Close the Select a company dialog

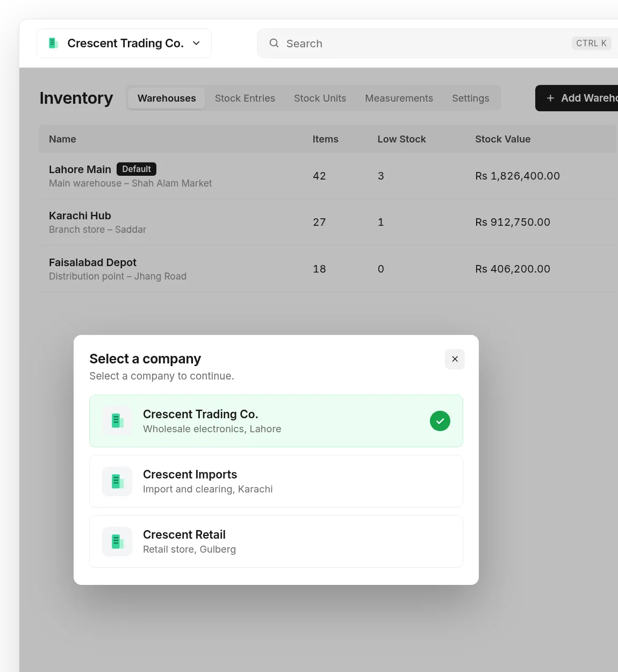[x=455, y=359]
